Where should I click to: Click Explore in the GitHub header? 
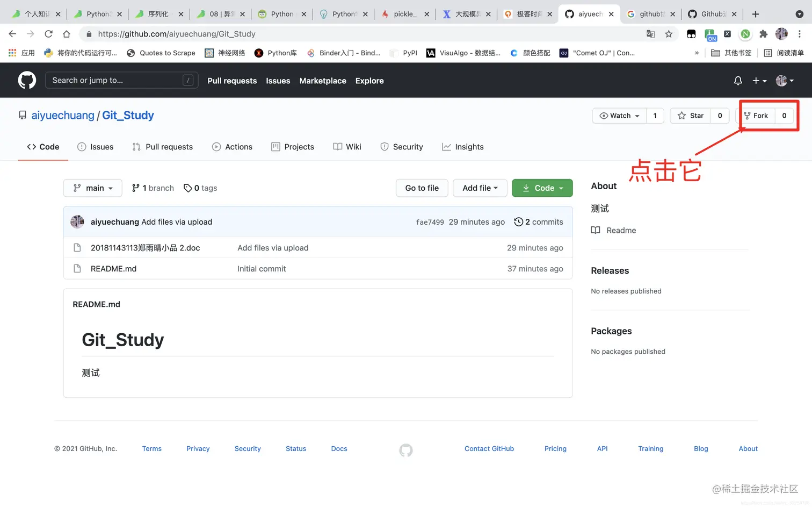[369, 81]
